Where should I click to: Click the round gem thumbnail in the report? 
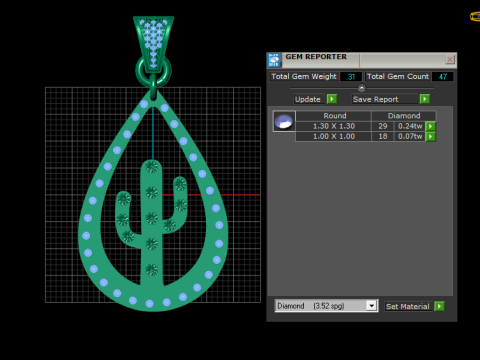[x=284, y=121]
